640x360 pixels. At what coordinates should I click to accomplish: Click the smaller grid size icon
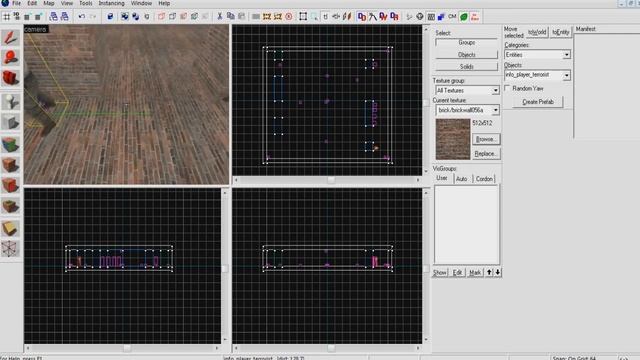coord(27,17)
